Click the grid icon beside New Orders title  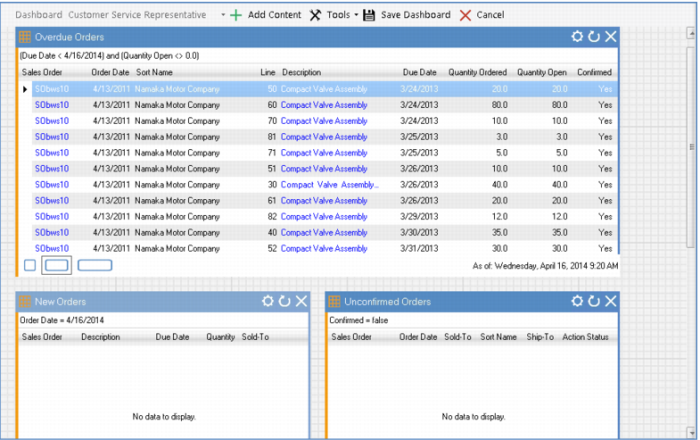point(25,302)
